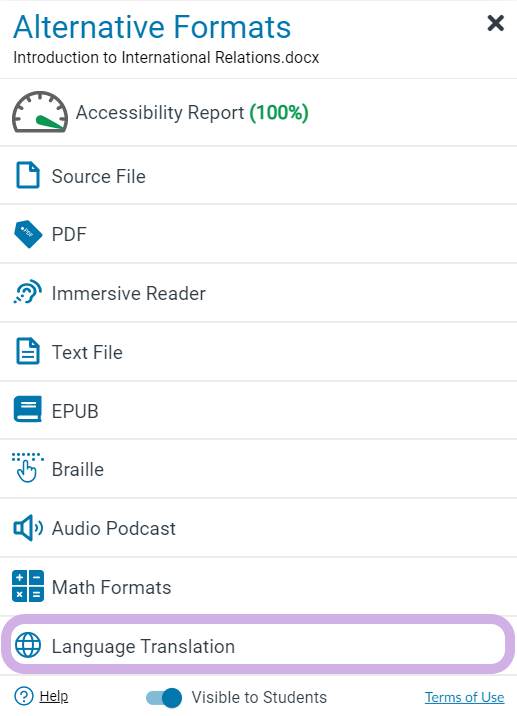
Task: Toggle the Visible to Students switch
Action: coord(164,697)
